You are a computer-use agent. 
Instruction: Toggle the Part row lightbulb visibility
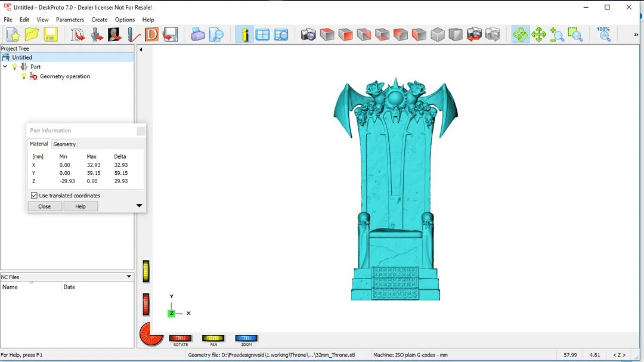pos(15,67)
